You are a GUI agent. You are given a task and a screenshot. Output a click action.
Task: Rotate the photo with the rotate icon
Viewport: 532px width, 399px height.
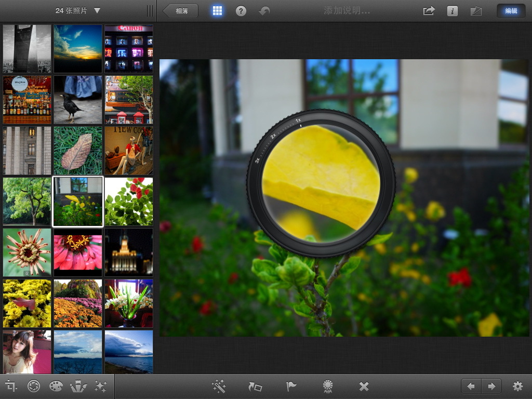[255, 386]
